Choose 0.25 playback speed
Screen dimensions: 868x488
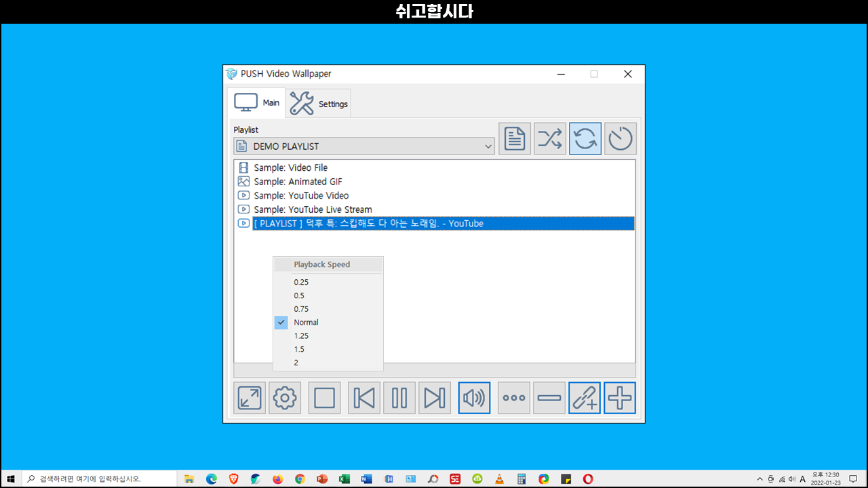point(328,282)
